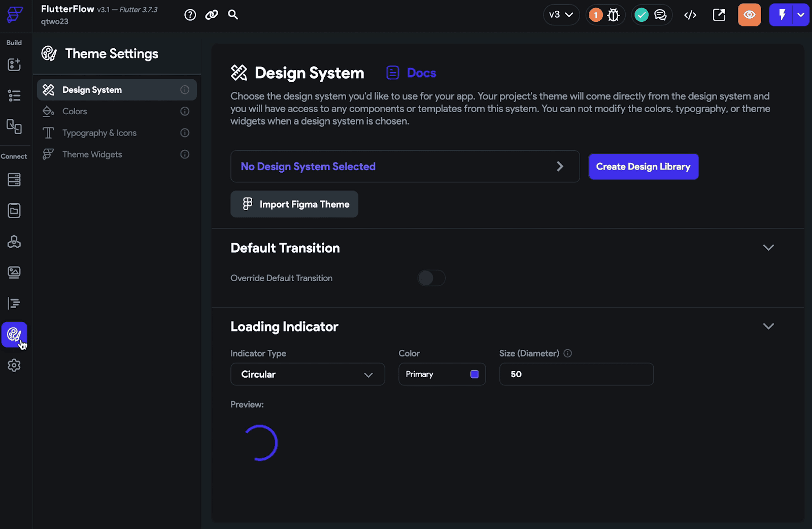Viewport: 812px width, 529px height.
Task: Click the orange preview eye button
Action: coord(750,15)
